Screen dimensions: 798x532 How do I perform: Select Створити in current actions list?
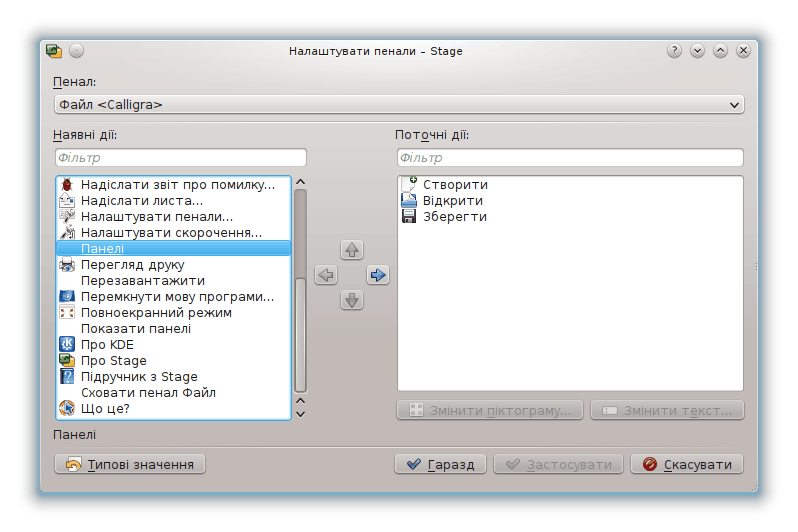pyautogui.click(x=455, y=185)
